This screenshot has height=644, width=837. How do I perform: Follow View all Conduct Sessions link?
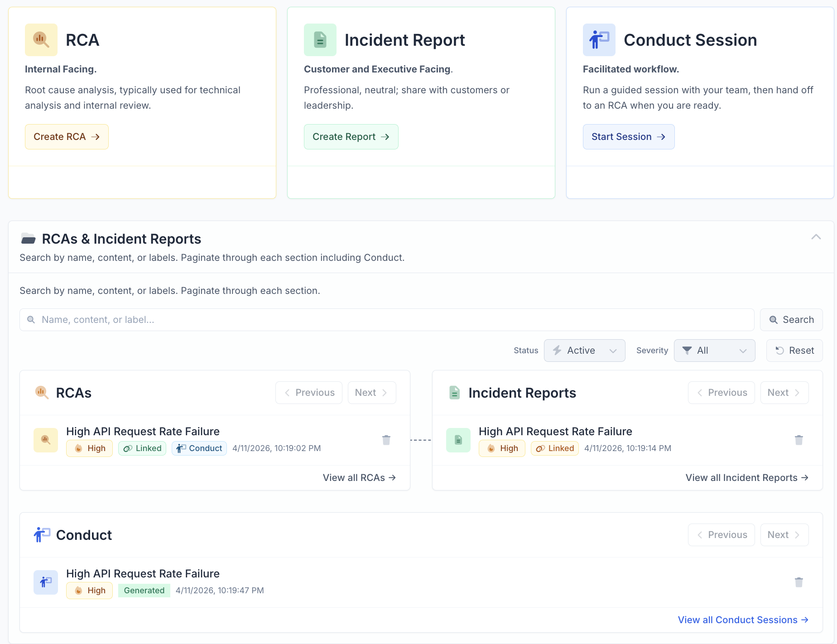pos(743,620)
